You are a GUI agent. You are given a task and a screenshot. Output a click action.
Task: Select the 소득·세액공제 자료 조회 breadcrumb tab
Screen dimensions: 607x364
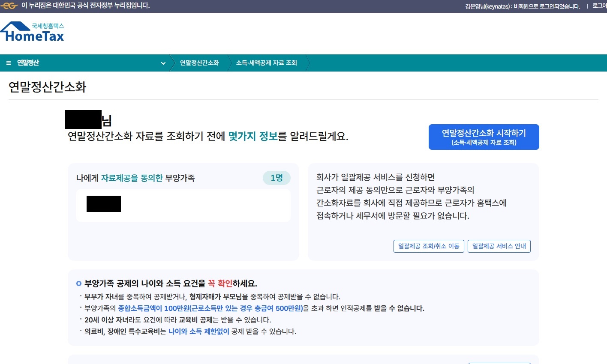tap(266, 63)
